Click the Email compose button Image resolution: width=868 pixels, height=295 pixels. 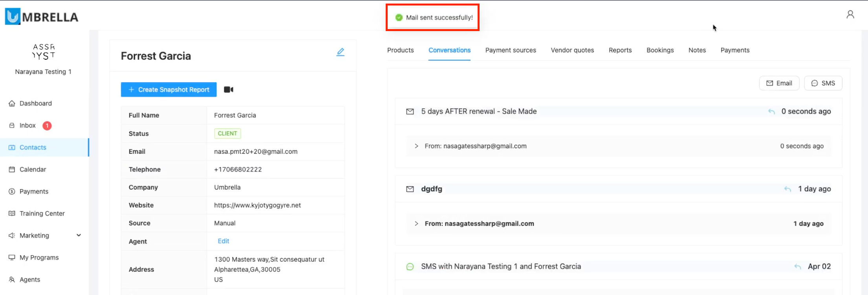(x=779, y=83)
